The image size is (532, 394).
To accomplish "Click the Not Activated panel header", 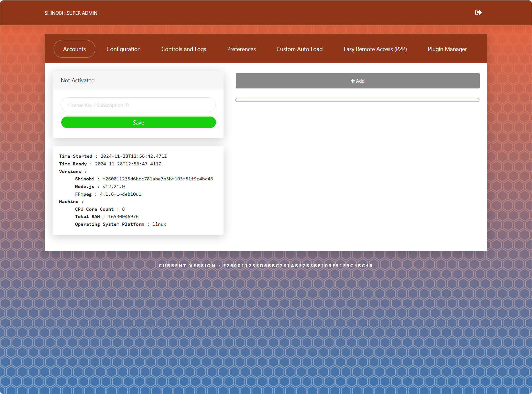I will pyautogui.click(x=138, y=80).
